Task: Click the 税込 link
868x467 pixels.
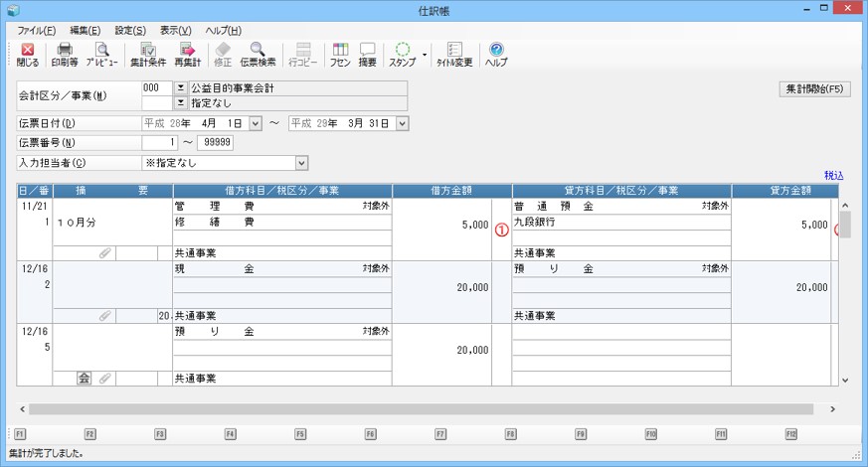Action: (833, 175)
